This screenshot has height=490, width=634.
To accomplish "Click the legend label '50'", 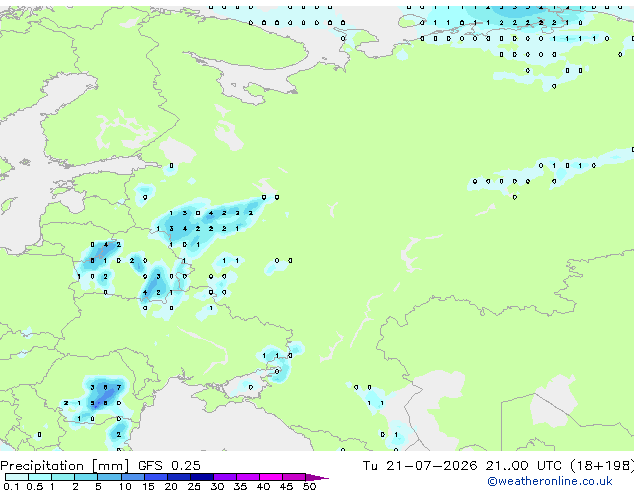I will coord(309,486).
